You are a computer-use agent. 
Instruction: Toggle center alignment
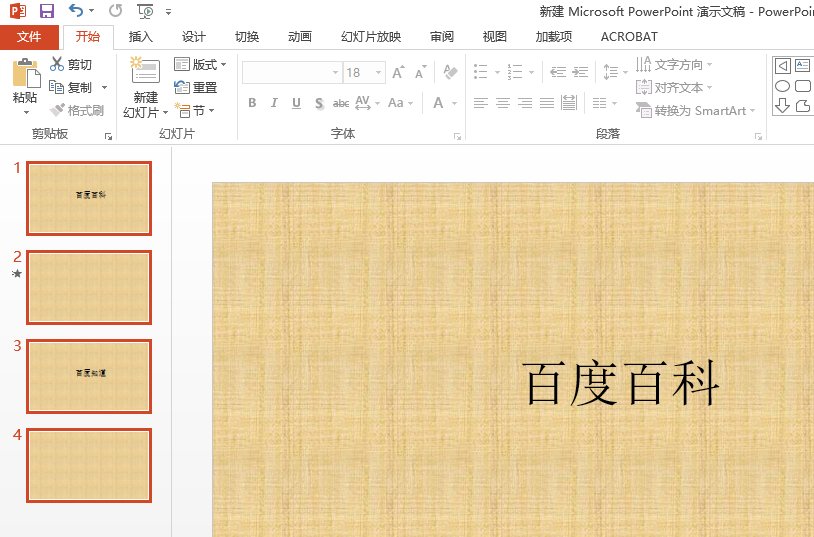coord(503,103)
